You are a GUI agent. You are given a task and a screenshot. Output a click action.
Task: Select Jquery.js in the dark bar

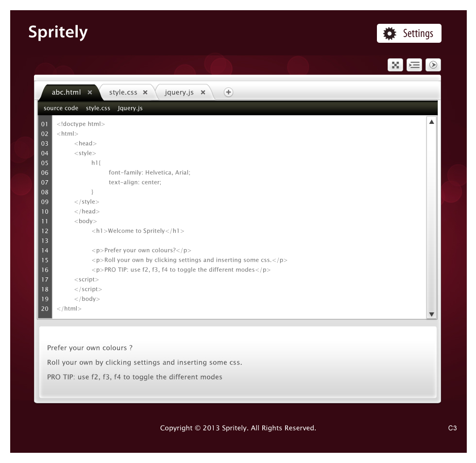(130, 108)
